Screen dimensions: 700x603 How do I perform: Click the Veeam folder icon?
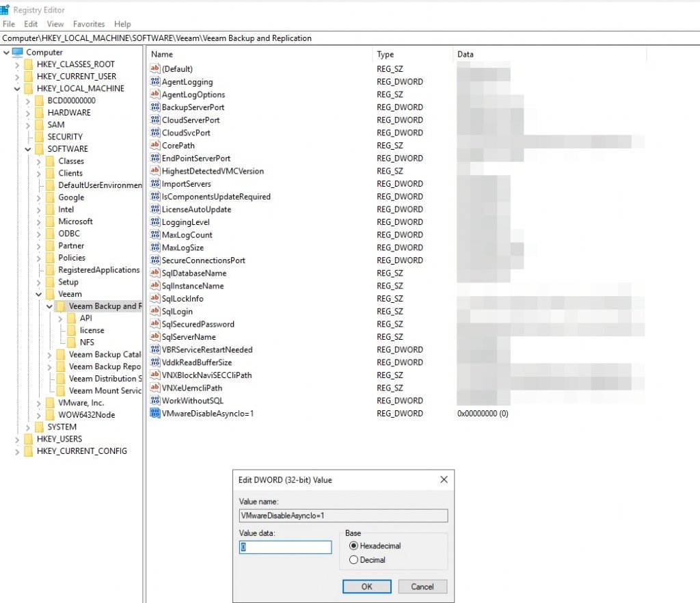point(50,294)
